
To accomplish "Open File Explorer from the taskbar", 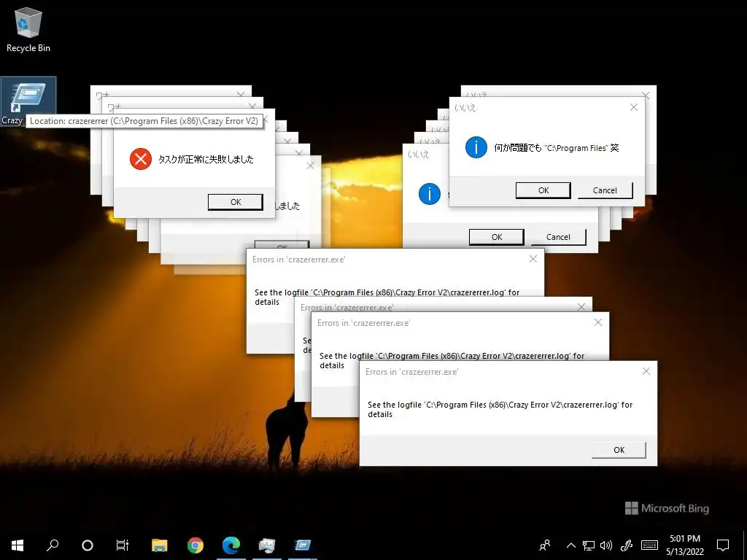I will pyautogui.click(x=160, y=545).
